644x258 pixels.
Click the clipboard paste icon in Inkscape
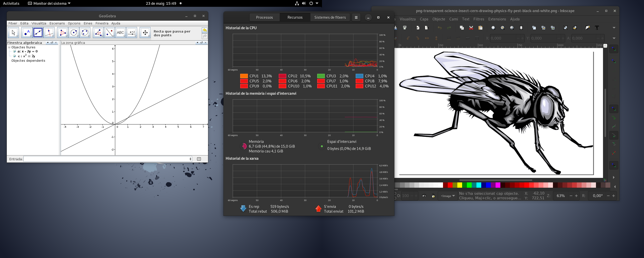coord(480,28)
